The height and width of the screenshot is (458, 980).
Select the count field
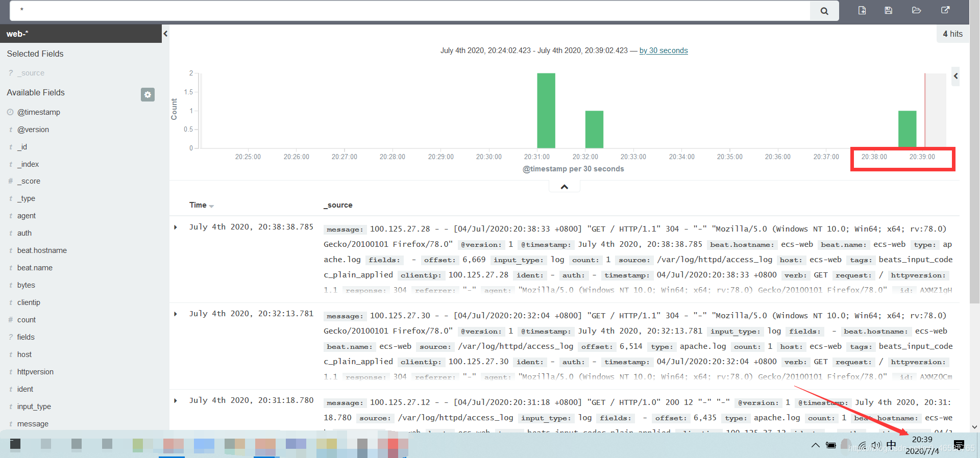point(27,320)
